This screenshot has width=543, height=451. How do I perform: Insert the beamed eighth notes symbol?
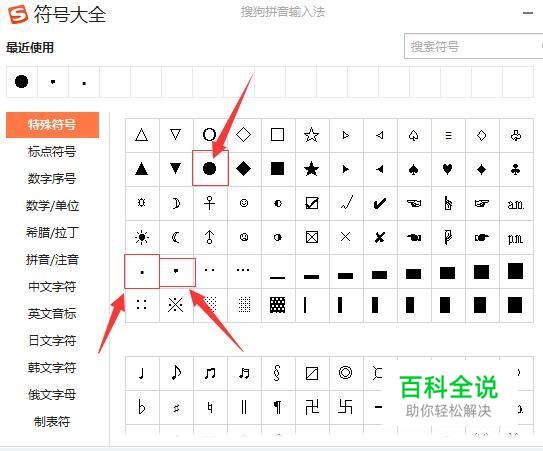(210, 373)
